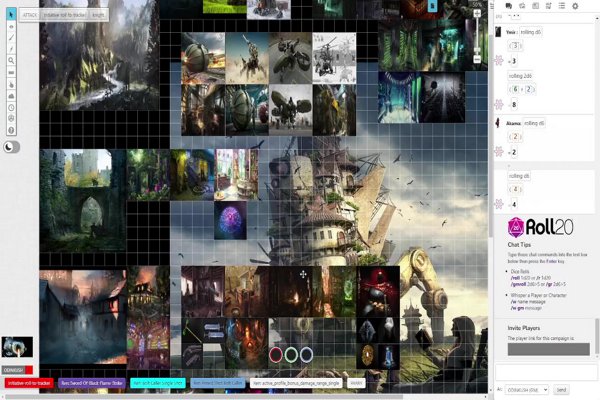Click Ynix's chat avatar
The width and height of the screenshot is (600, 400).
(x=498, y=32)
